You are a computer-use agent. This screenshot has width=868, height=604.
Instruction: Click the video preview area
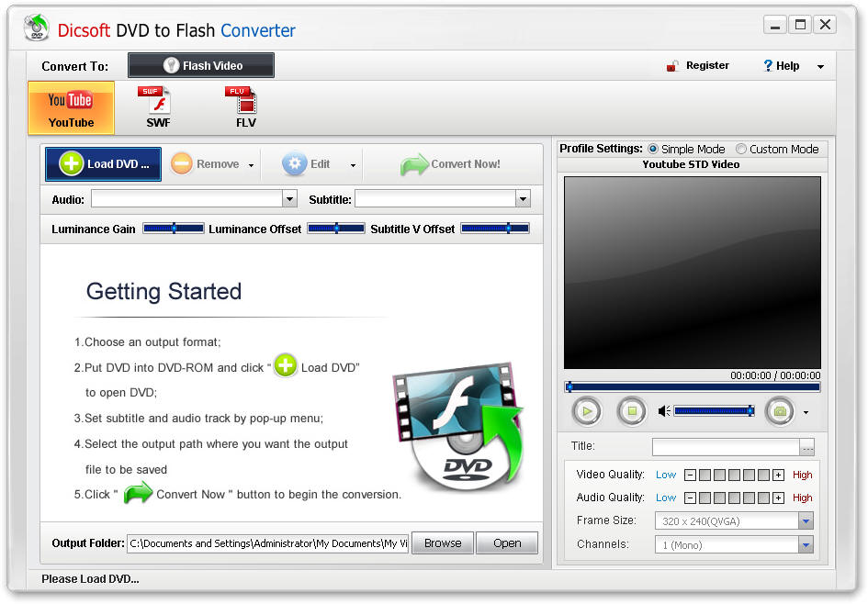click(x=692, y=273)
